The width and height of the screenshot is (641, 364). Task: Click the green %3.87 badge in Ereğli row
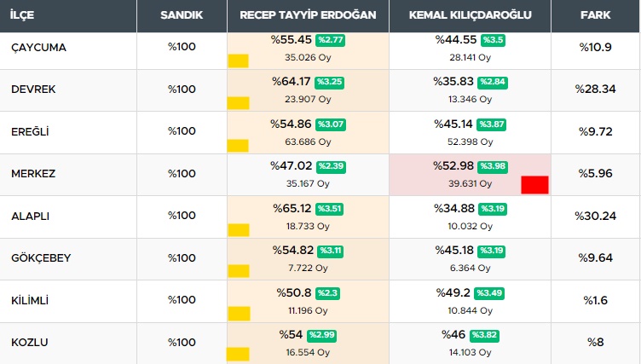(493, 124)
